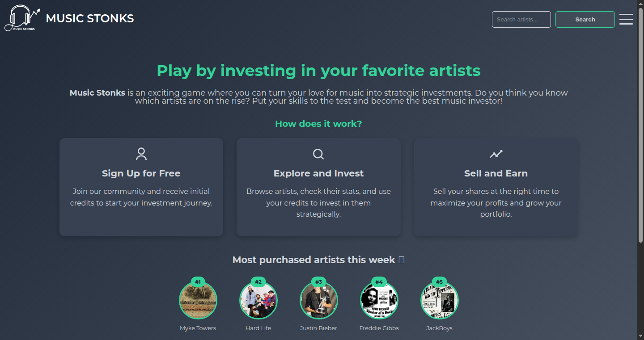Click the Sign Up for Free card

tap(141, 187)
